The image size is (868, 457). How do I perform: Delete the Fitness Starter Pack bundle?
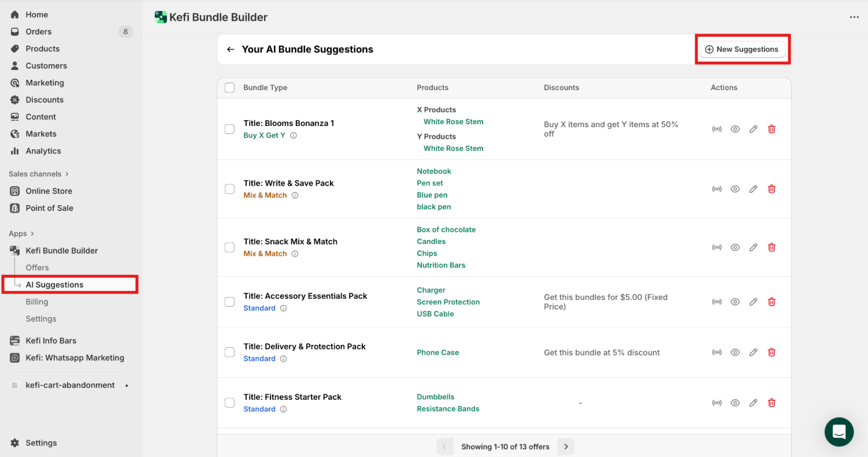771,403
